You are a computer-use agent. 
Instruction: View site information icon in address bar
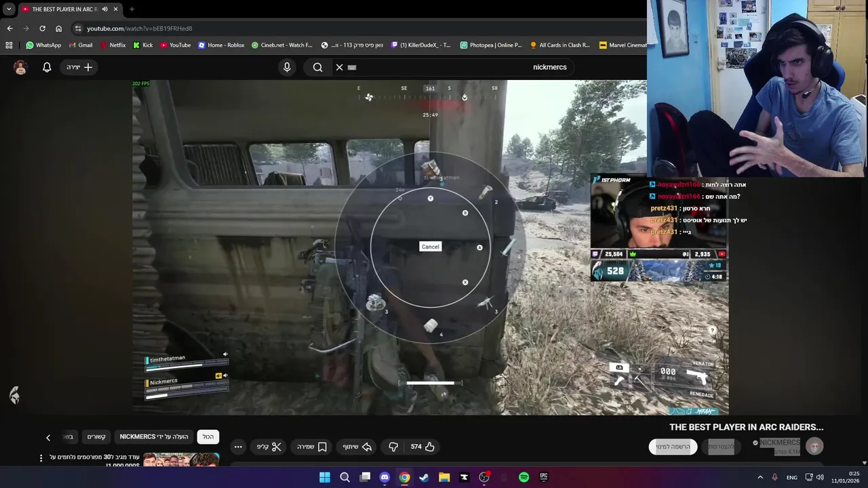[78, 28]
